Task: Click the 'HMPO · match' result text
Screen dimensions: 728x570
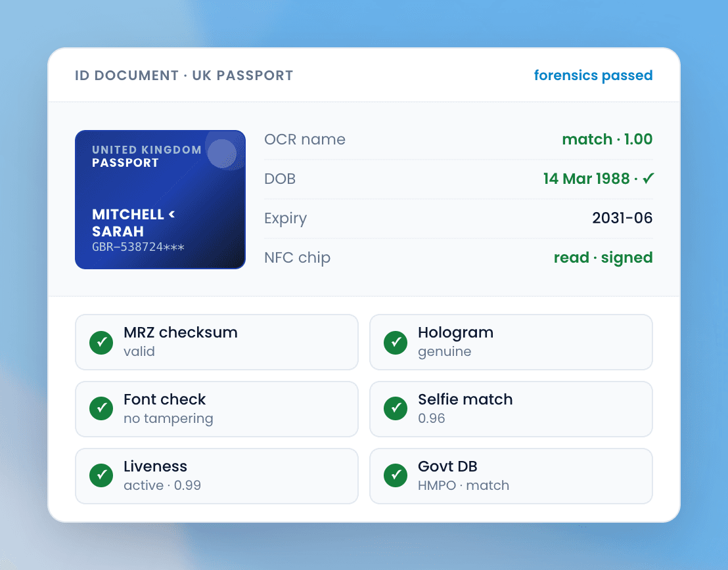Action: click(463, 485)
